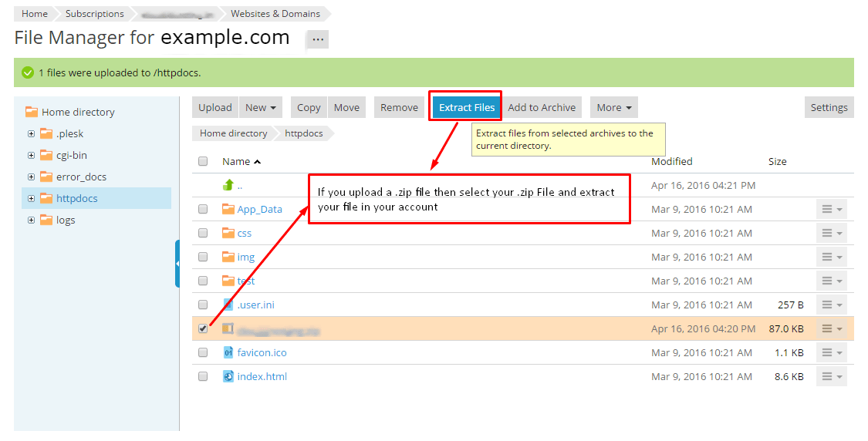
Task: Open the New dropdown menu
Action: click(x=261, y=107)
